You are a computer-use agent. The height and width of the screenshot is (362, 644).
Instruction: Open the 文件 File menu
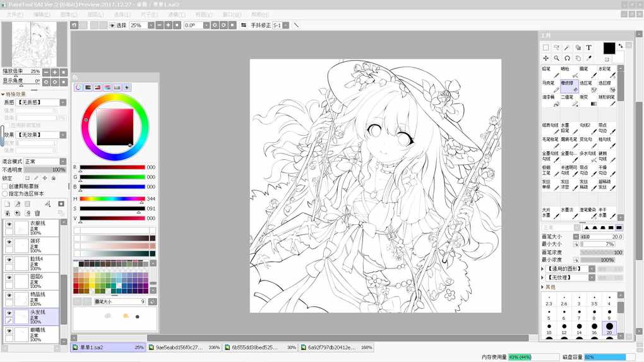click(x=15, y=15)
